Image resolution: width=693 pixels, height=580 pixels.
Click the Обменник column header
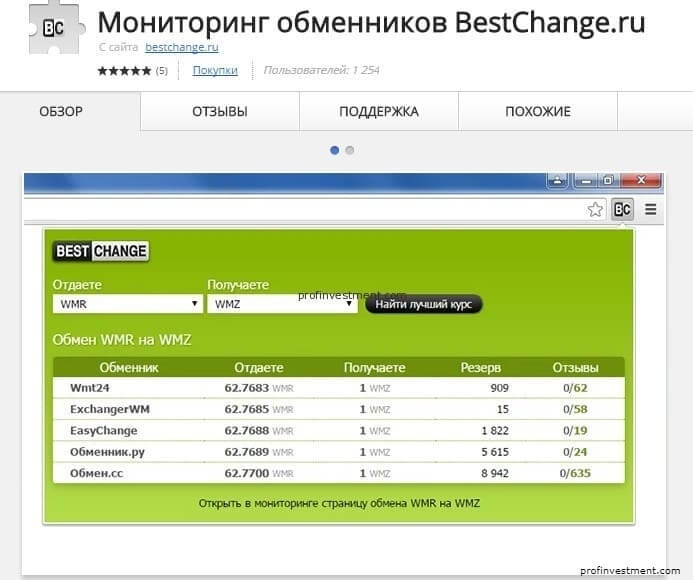click(129, 367)
